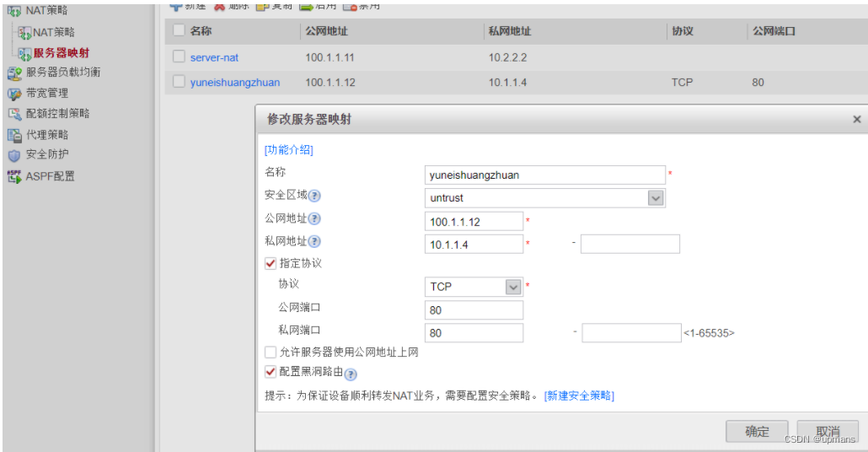Click the 功能介绍 link

point(289,150)
